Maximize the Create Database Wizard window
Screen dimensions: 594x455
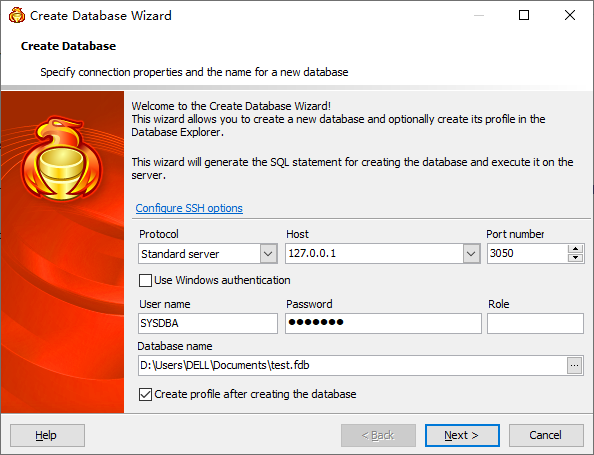pyautogui.click(x=524, y=16)
